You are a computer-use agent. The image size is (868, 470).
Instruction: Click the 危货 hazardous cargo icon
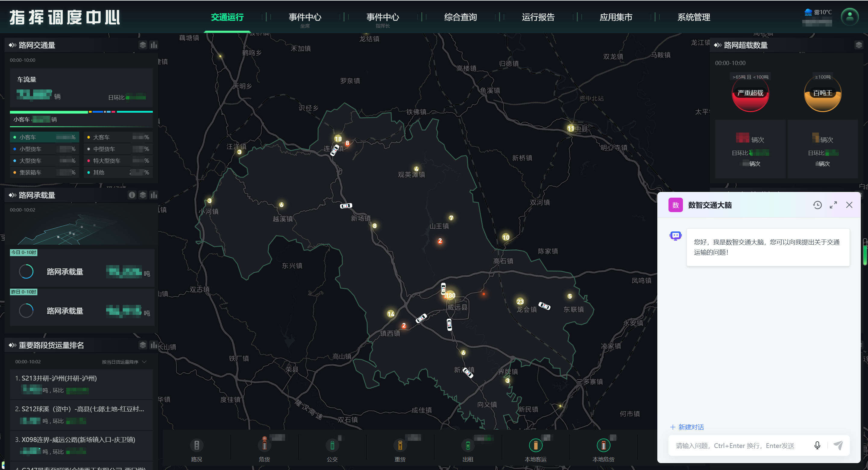pyautogui.click(x=264, y=445)
